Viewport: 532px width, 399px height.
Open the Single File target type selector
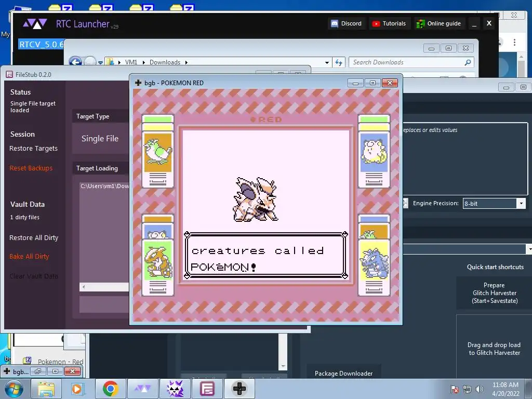pos(100,138)
